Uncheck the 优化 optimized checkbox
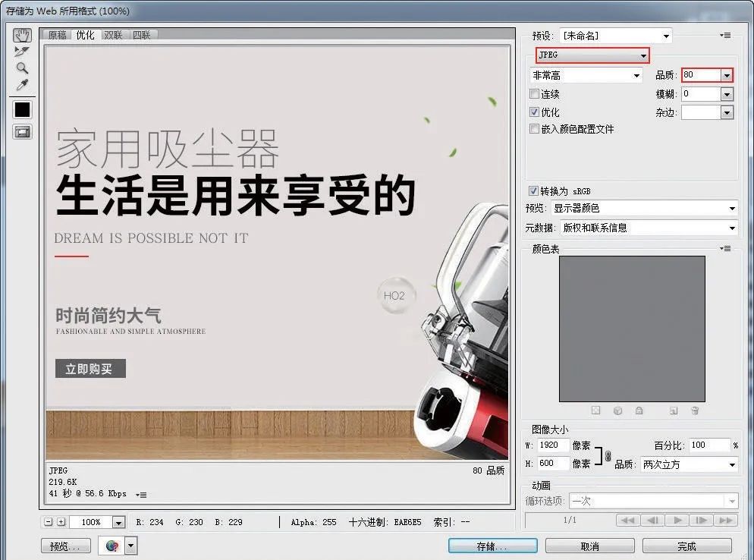 (534, 112)
